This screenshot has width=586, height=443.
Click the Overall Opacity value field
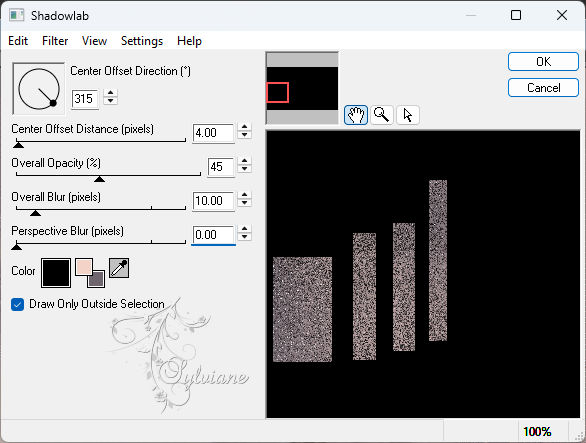coord(221,167)
